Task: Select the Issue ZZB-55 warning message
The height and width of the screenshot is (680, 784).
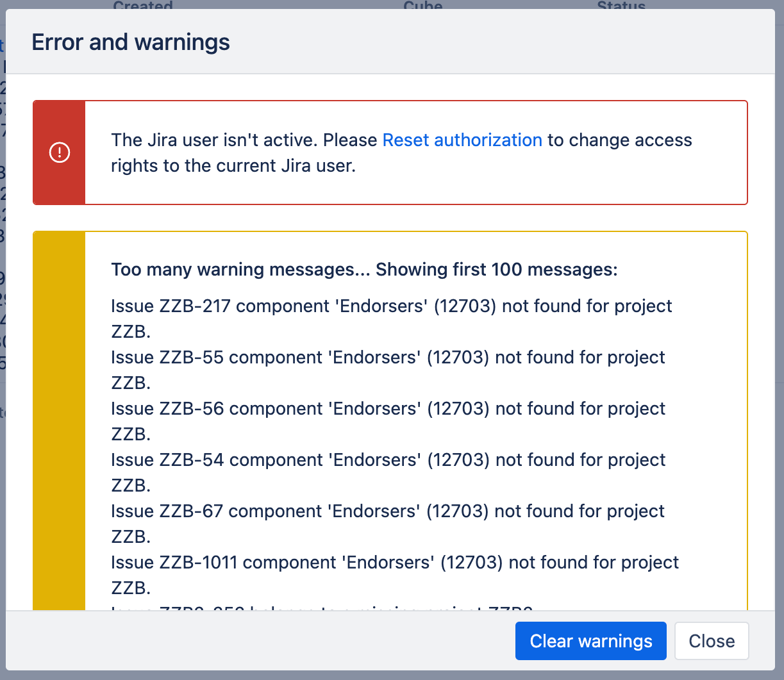Action: coord(388,370)
